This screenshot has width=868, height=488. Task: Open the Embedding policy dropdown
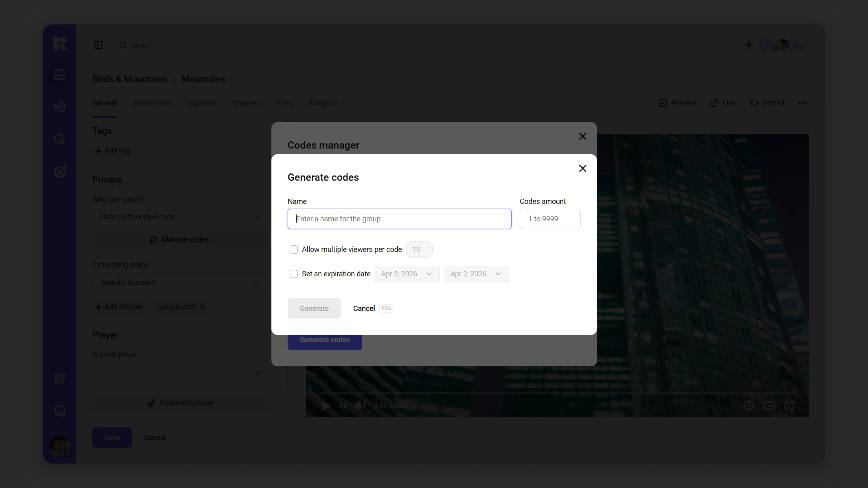(x=180, y=283)
